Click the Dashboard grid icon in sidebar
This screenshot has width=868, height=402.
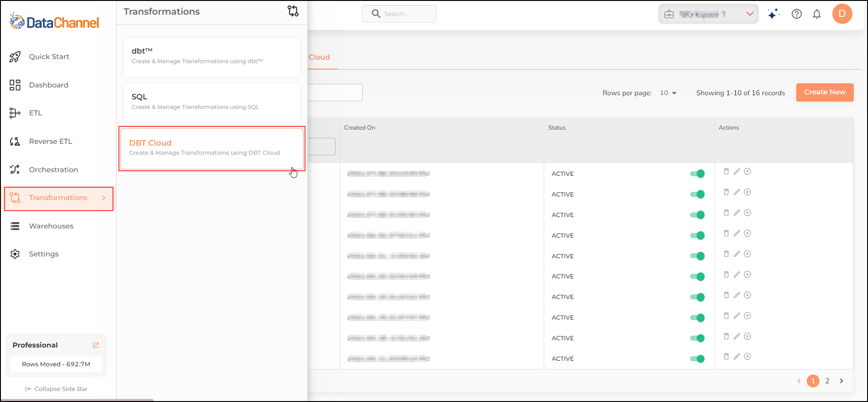[x=15, y=85]
